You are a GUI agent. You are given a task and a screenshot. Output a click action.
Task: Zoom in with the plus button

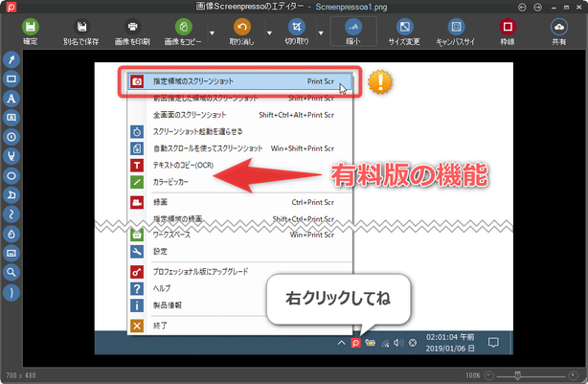(x=573, y=375)
